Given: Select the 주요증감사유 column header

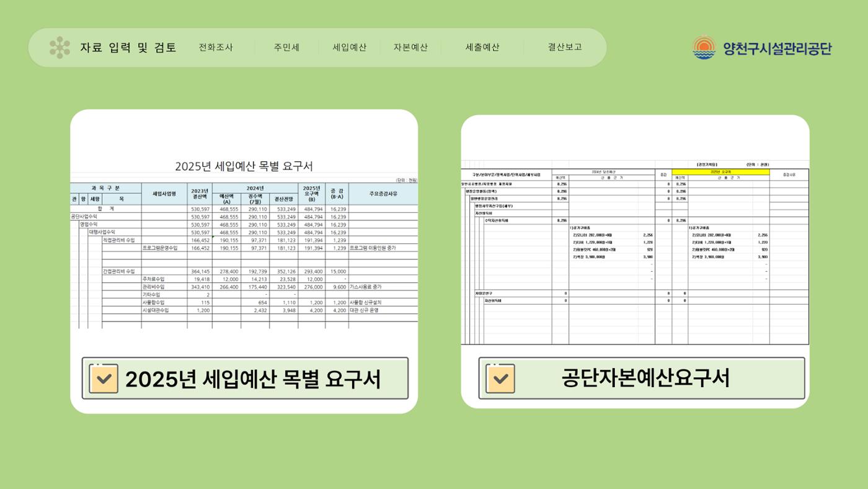Looking at the screenshot, I should (x=383, y=194).
